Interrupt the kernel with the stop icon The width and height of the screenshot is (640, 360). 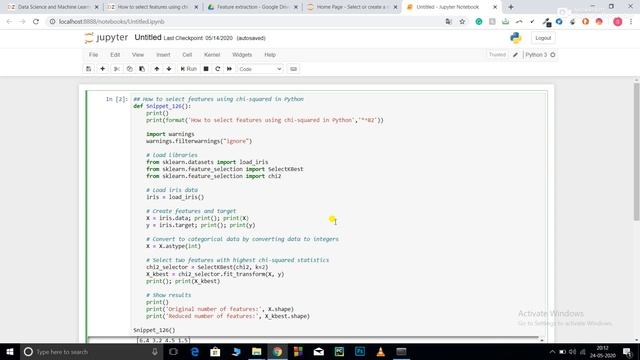pos(206,69)
